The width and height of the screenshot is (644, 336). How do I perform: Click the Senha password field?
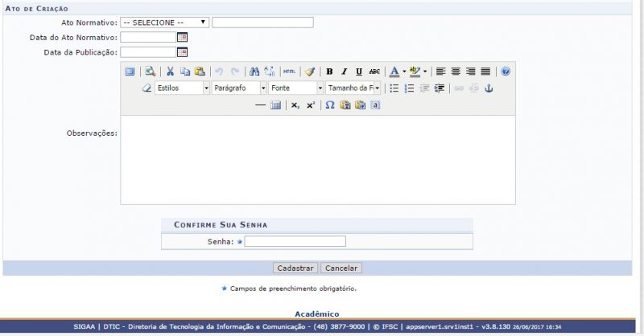(x=295, y=241)
